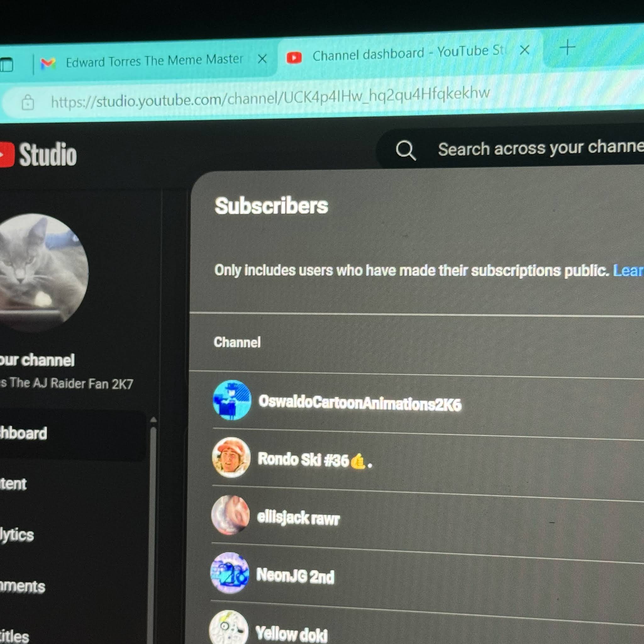644x644 pixels.
Task: Open the Analytics sidebar item
Action: (17, 535)
